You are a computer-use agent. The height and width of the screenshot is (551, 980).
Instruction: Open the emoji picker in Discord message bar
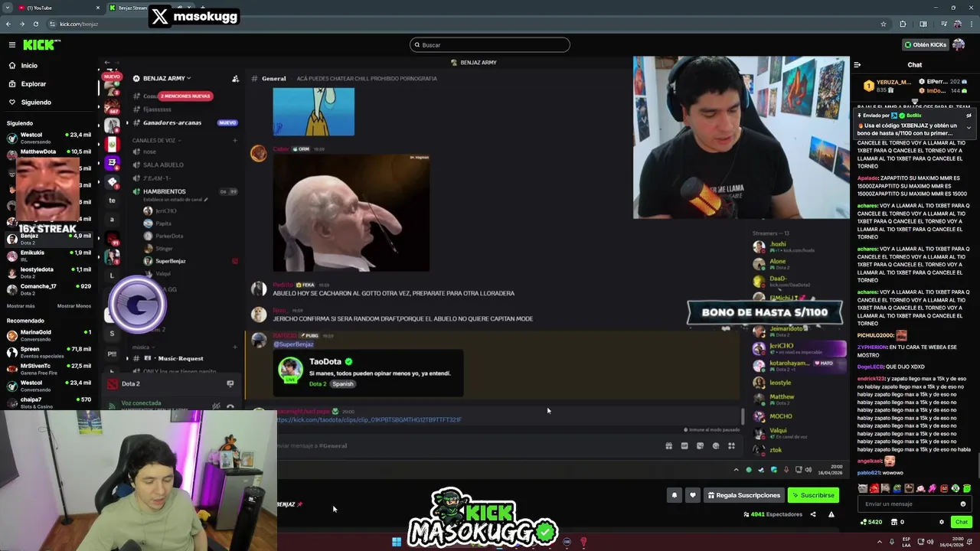coord(716,446)
